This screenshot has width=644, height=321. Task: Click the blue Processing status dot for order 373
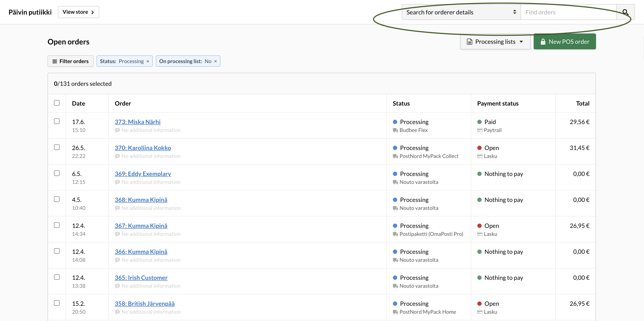395,122
